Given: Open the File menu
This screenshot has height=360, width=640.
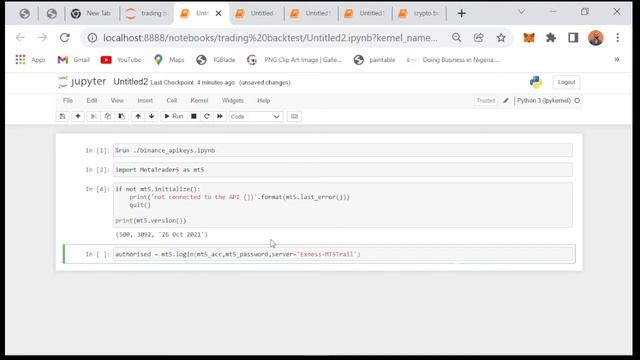Looking at the screenshot, I should [x=68, y=100].
